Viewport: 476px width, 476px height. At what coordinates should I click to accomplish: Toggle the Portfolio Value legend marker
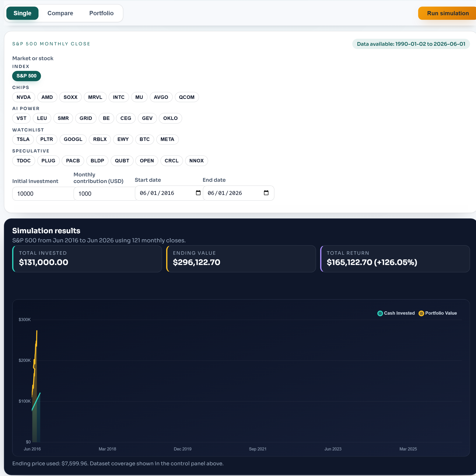click(421, 313)
